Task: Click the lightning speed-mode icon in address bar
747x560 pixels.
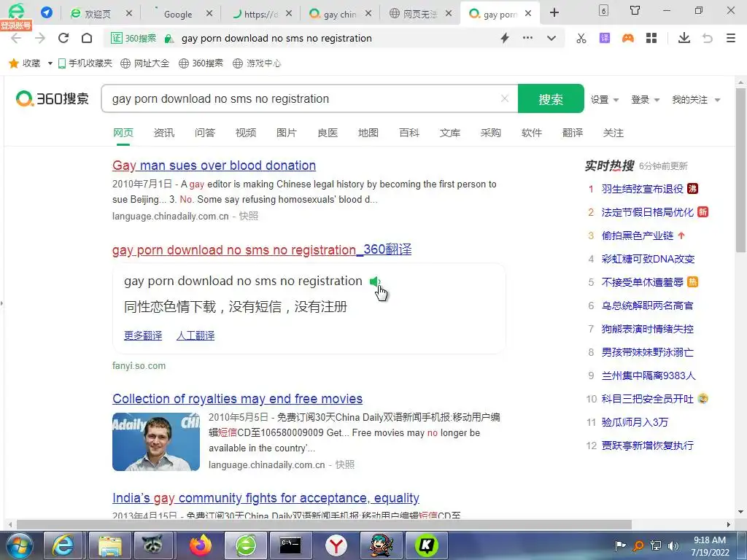Action: [505, 38]
